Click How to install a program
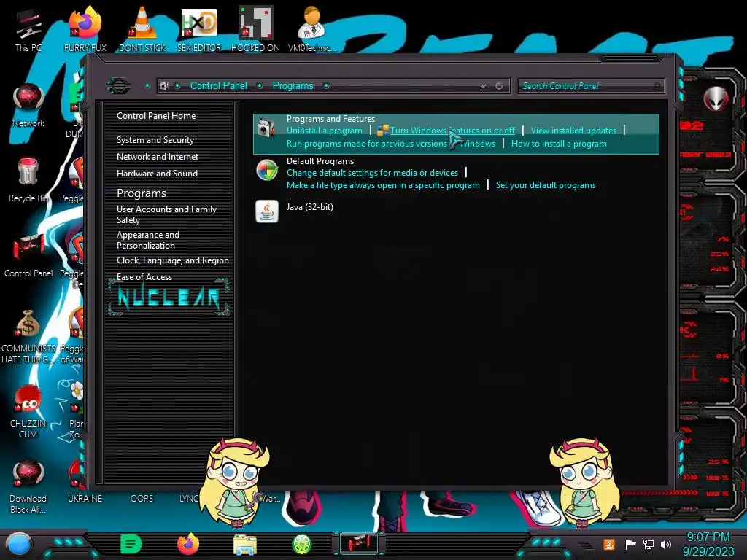Viewport: 747px width, 560px height. coord(559,144)
